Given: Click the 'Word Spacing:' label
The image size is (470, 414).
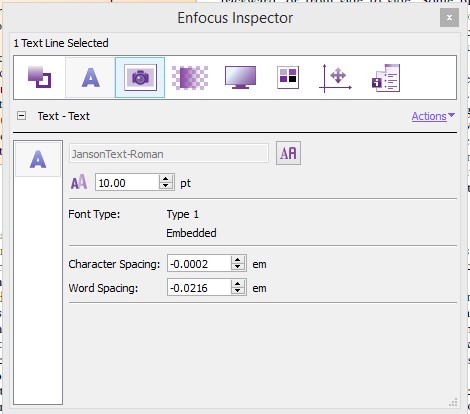Looking at the screenshot, I should (x=103, y=288).
